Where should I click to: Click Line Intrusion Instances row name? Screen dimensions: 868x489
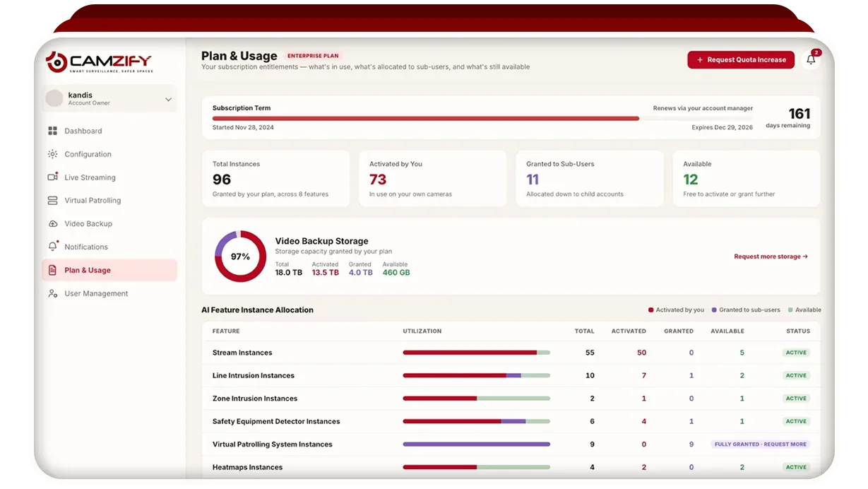pos(254,376)
